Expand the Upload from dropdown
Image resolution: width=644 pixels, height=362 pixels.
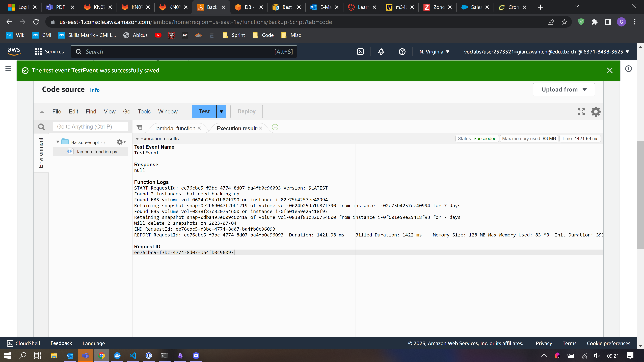point(564,89)
